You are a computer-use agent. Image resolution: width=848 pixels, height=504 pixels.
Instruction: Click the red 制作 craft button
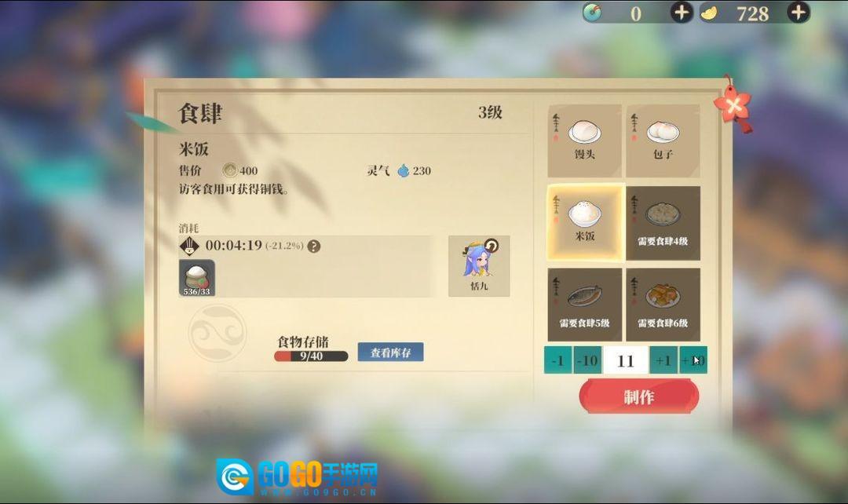(x=638, y=396)
